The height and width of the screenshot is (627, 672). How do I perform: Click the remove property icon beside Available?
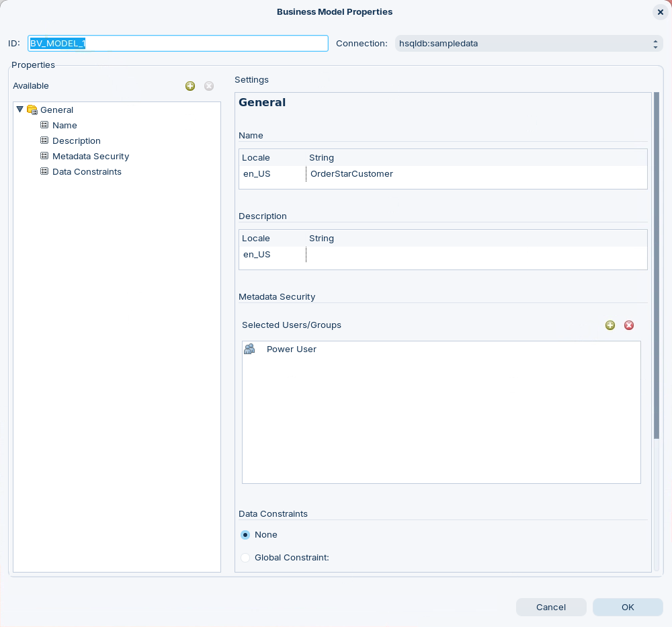[x=209, y=86]
